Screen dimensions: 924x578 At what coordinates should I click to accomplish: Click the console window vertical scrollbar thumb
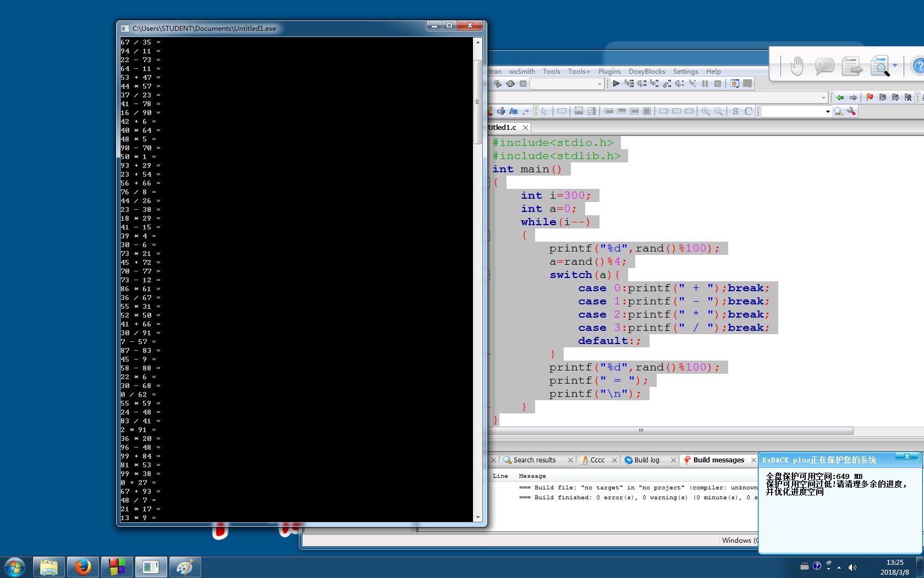click(477, 102)
